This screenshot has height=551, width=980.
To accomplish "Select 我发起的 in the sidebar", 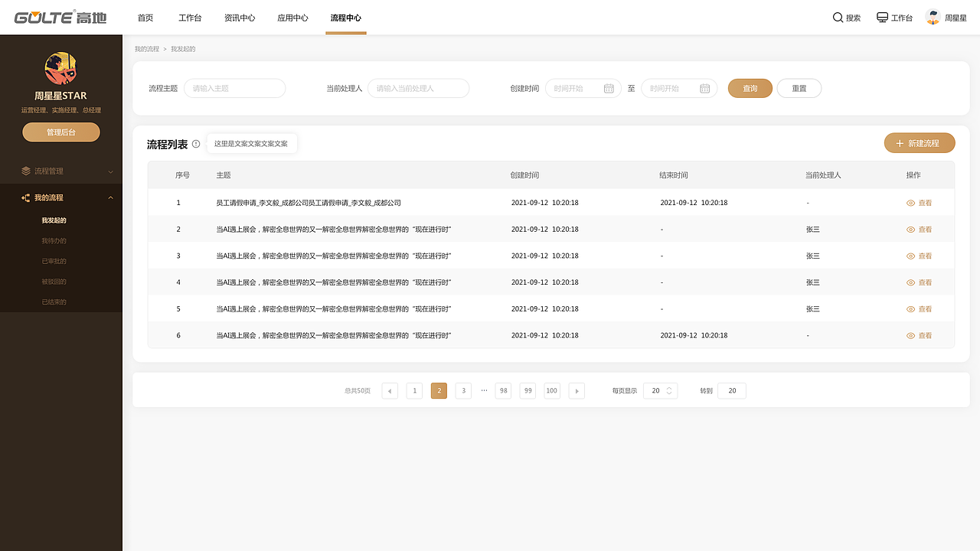I will pos(54,220).
